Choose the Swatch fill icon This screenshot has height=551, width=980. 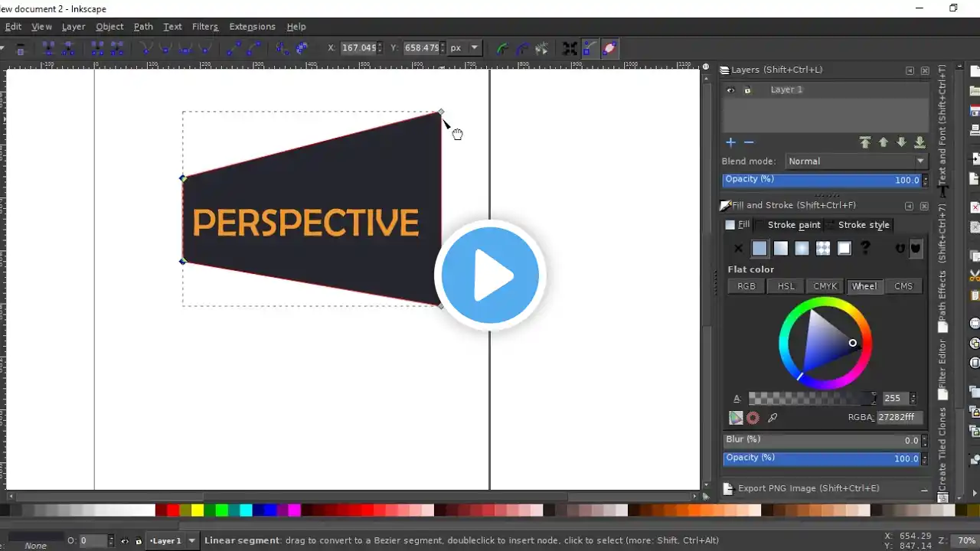844,248
